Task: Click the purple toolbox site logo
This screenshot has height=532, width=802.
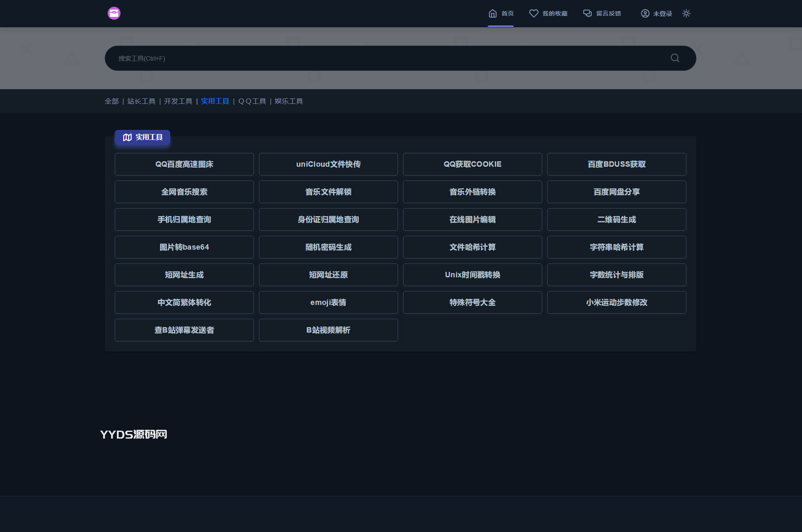Action: click(x=114, y=13)
